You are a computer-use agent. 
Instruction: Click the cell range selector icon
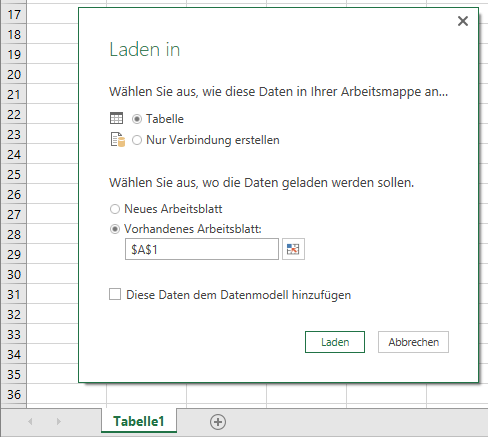click(x=293, y=249)
